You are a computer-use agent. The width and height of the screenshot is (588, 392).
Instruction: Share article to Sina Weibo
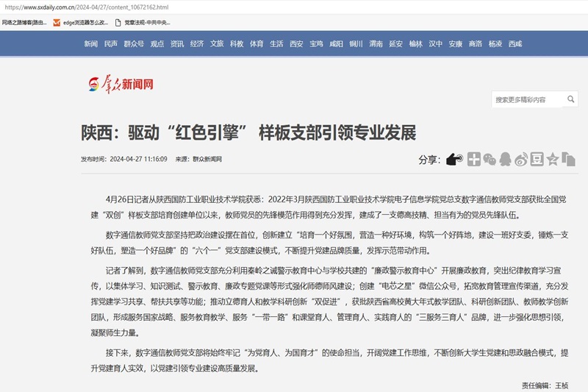(x=521, y=159)
